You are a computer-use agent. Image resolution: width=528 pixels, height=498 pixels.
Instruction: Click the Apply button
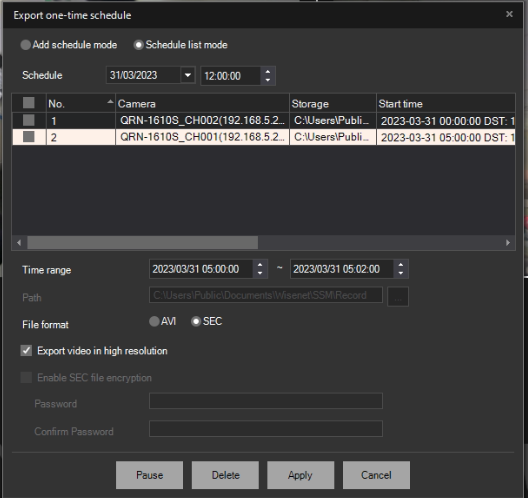coord(301,475)
